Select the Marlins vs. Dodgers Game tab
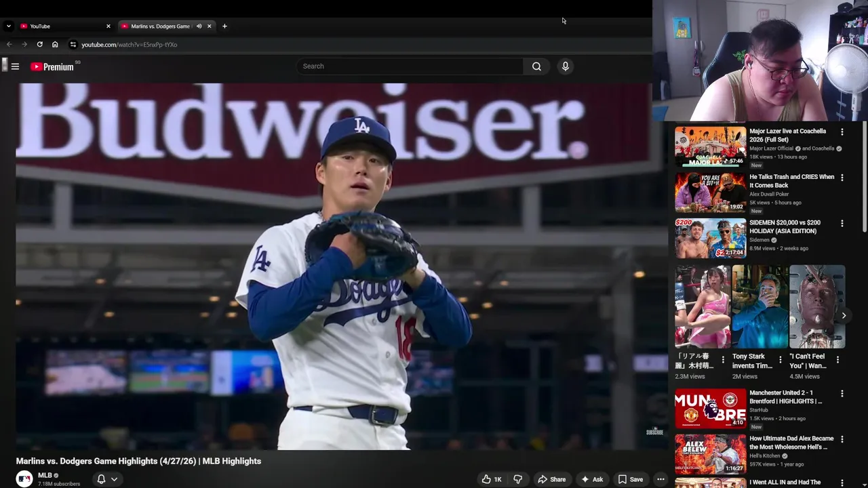The image size is (868, 488). pyautogui.click(x=160, y=26)
